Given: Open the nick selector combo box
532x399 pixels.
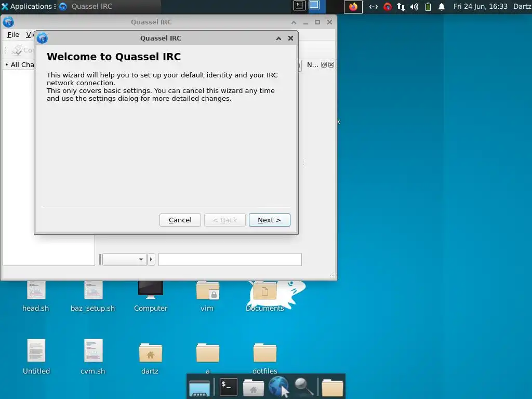Looking at the screenshot, I should click(125, 259).
